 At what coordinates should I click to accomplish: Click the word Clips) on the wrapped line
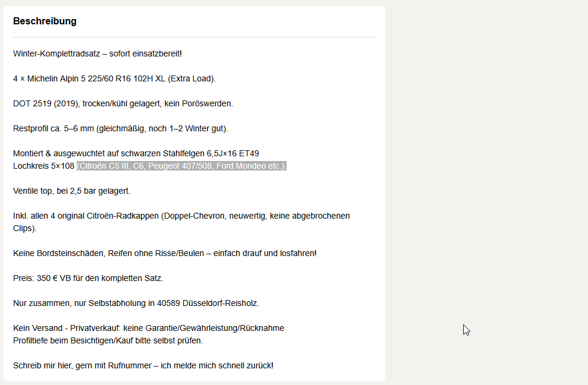(x=25, y=228)
